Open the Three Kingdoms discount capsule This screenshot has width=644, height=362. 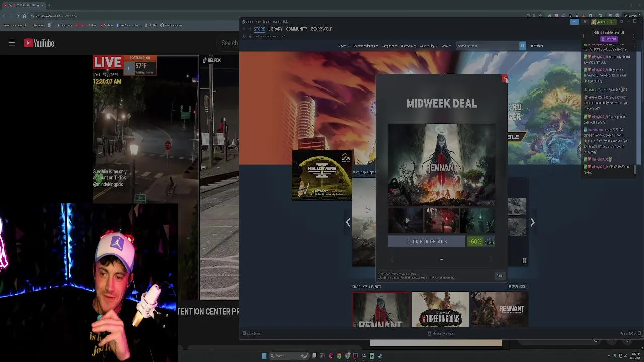click(440, 310)
